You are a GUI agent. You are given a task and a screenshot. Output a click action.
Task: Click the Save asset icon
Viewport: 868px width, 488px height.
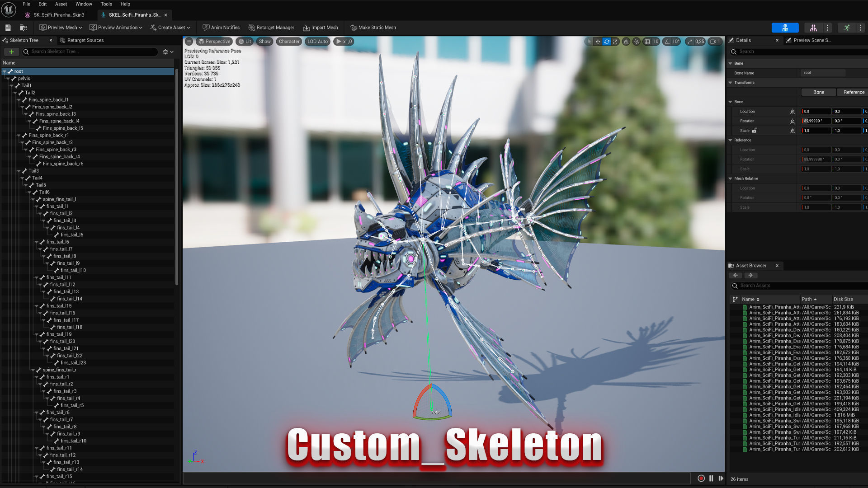point(8,28)
